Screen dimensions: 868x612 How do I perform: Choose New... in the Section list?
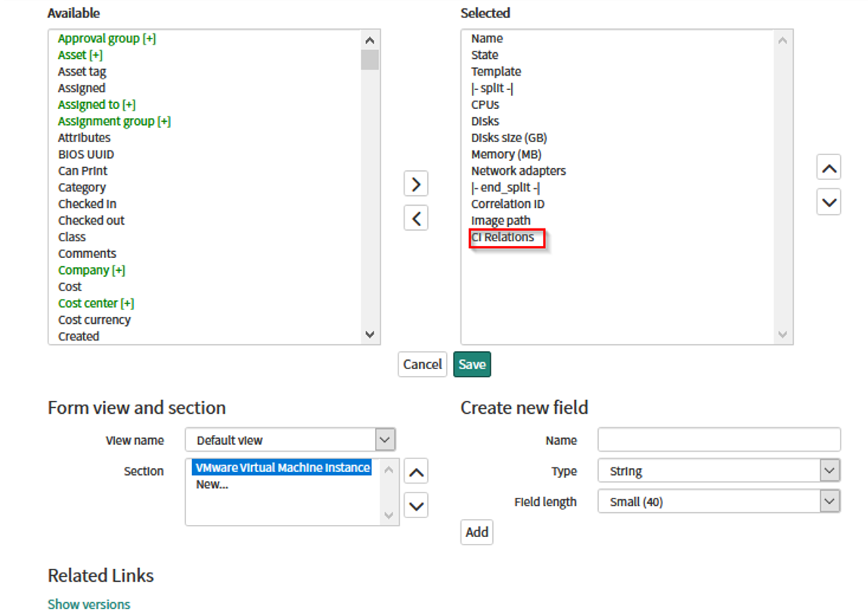click(x=212, y=485)
